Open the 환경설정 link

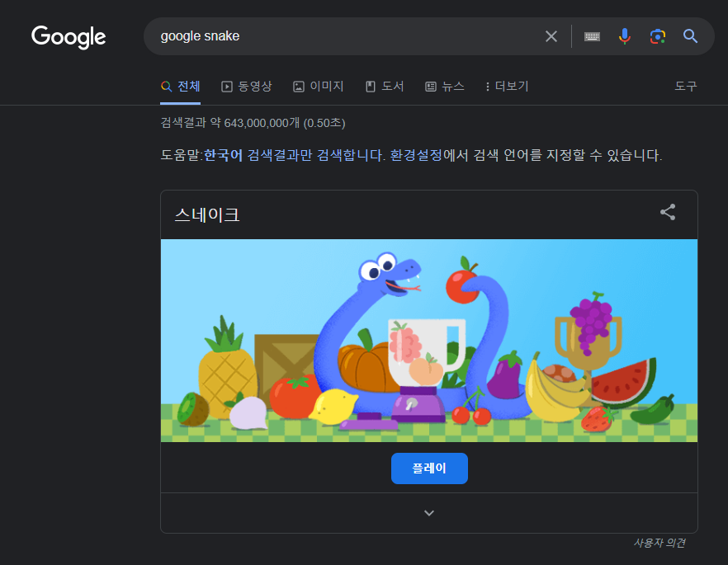416,155
